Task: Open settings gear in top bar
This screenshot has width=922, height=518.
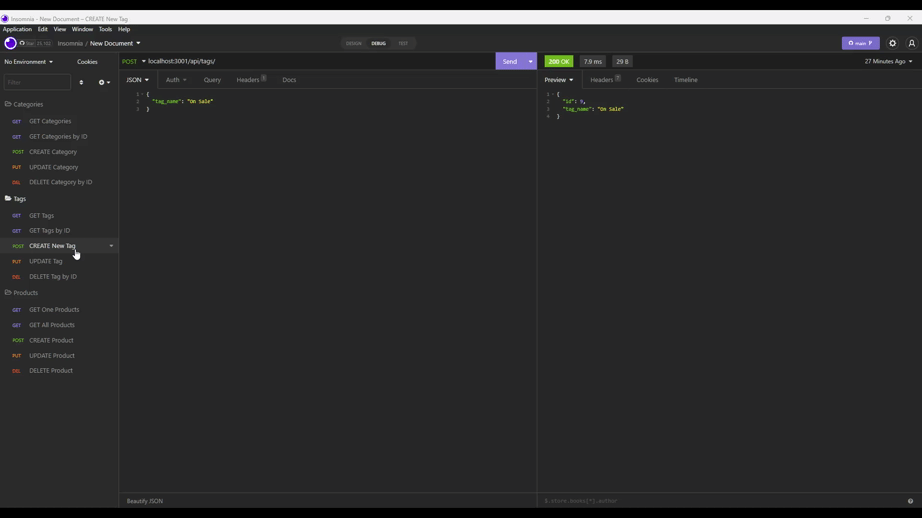Action: [893, 43]
